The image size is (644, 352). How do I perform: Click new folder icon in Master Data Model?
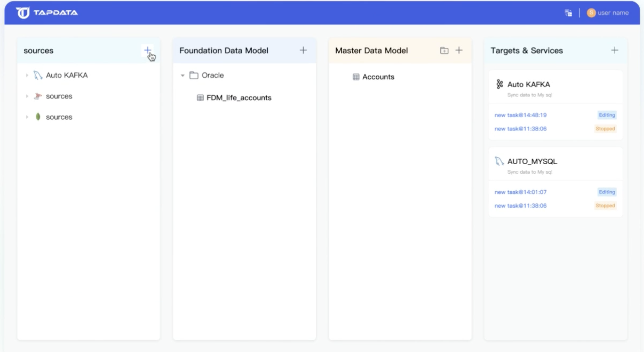(x=444, y=50)
